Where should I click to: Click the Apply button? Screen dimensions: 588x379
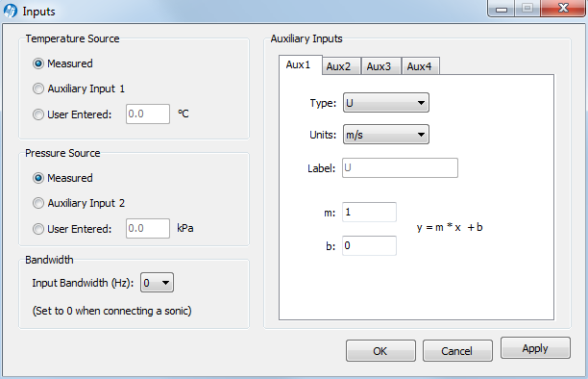coord(535,348)
